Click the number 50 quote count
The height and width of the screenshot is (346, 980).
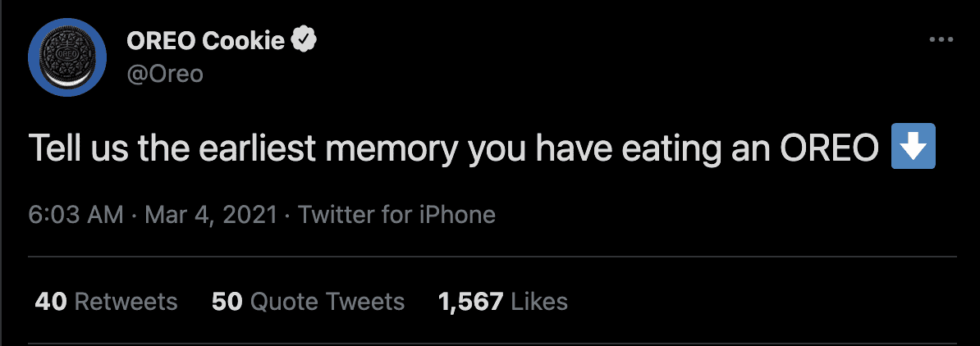(x=227, y=302)
